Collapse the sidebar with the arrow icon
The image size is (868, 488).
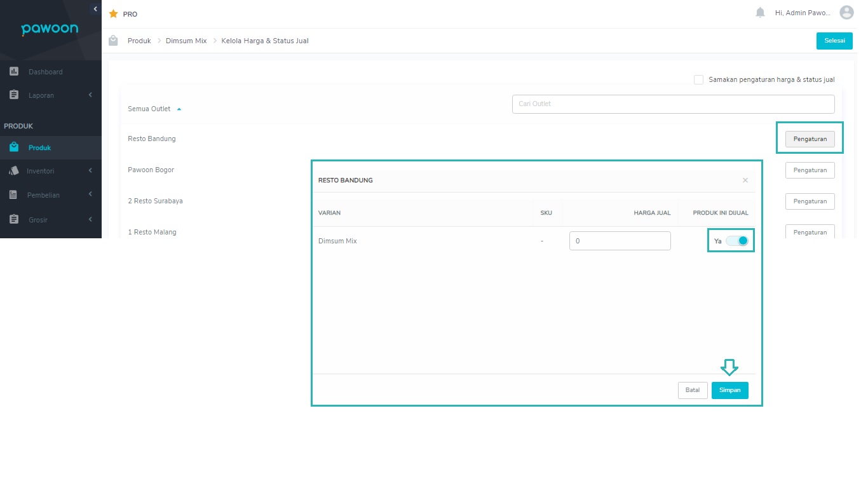[95, 9]
